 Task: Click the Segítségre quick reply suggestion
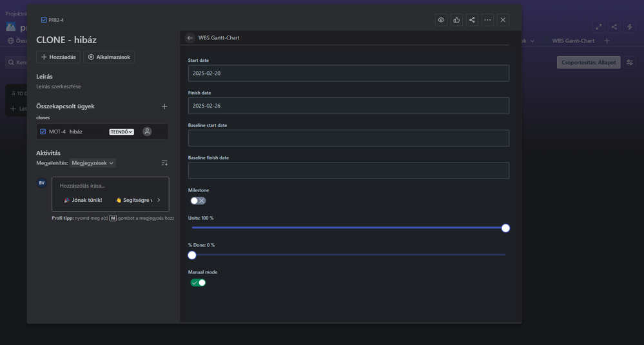133,200
